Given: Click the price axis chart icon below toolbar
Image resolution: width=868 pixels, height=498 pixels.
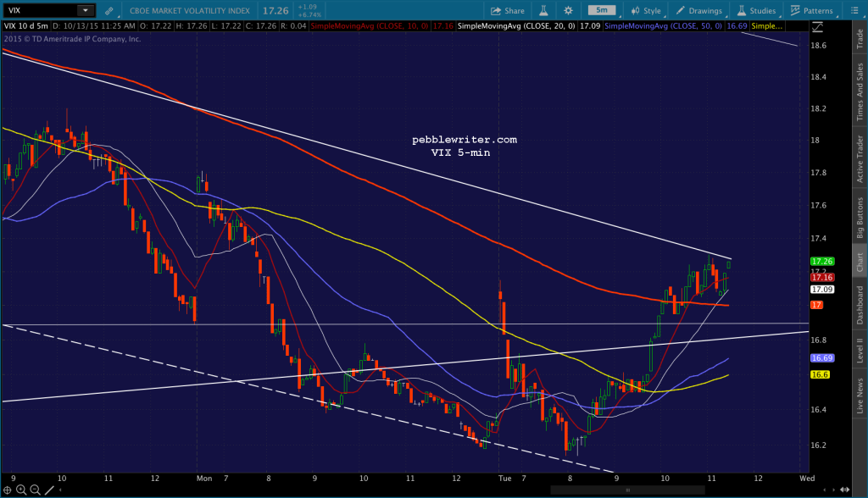Looking at the screenshot, I should pyautogui.click(x=817, y=26).
